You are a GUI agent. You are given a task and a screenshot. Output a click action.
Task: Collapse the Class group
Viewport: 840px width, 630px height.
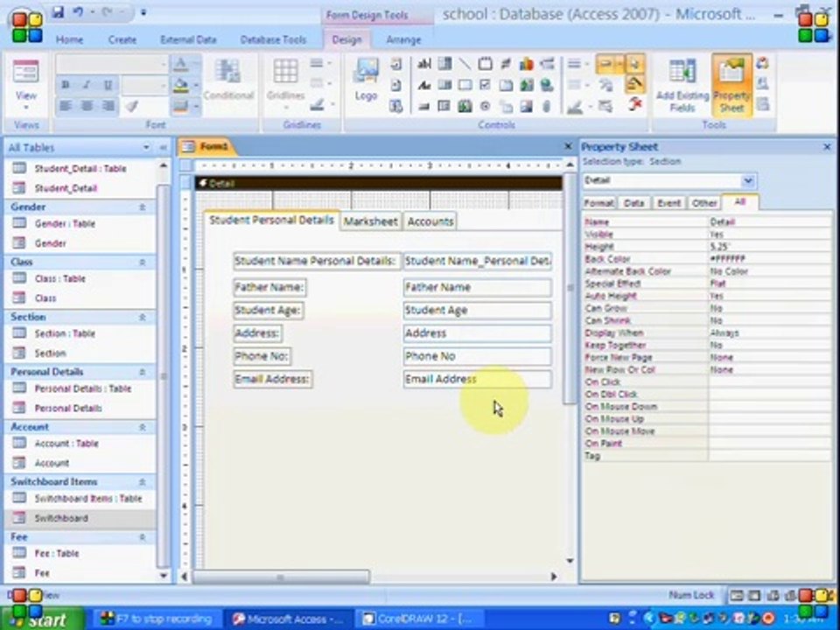tap(143, 262)
